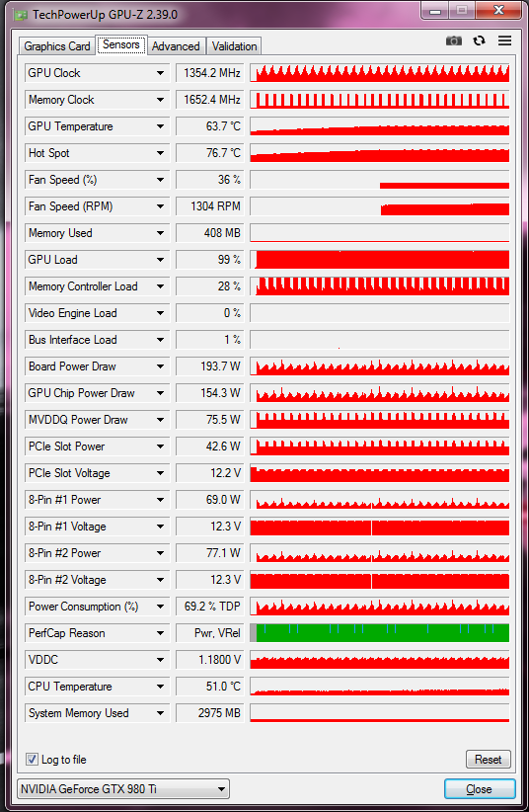
Task: Open the 8-Pin #1 Voltage dropdown
Action: pyautogui.click(x=161, y=527)
